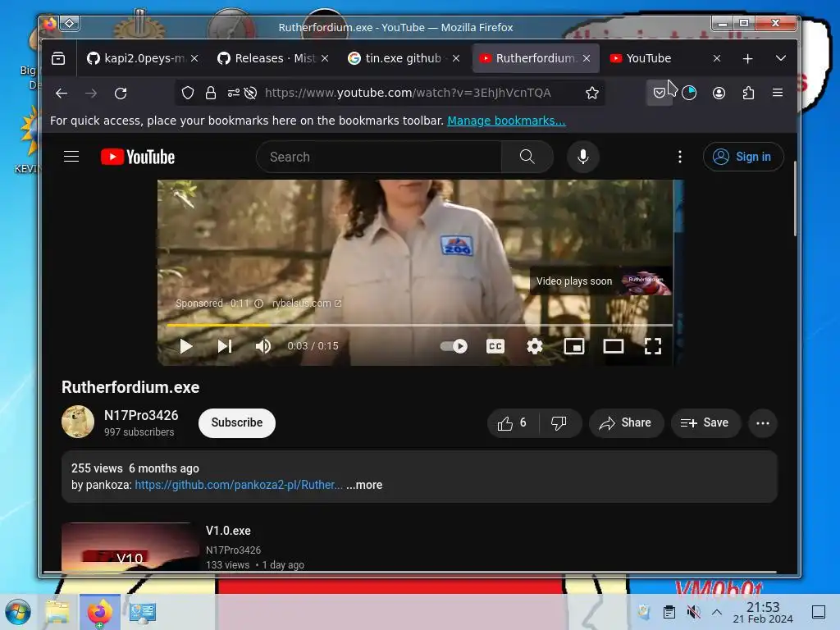
Task: Open the Windows Start menu
Action: coord(18,612)
